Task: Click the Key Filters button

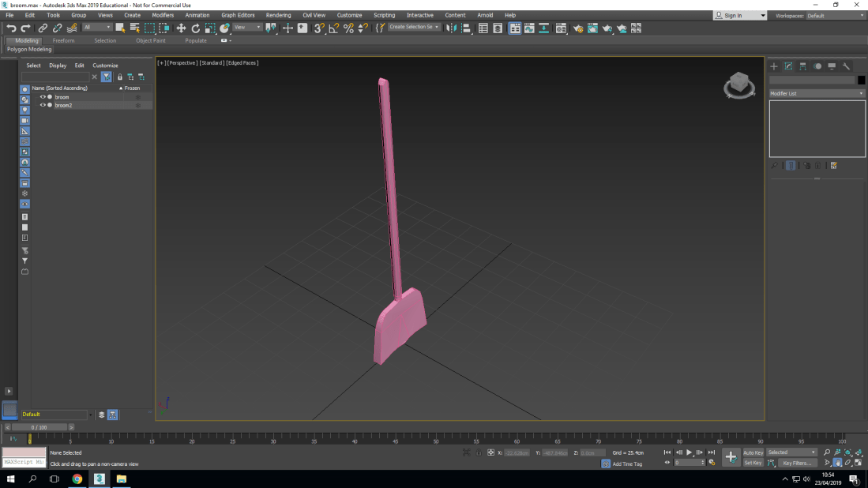Action: (x=797, y=463)
